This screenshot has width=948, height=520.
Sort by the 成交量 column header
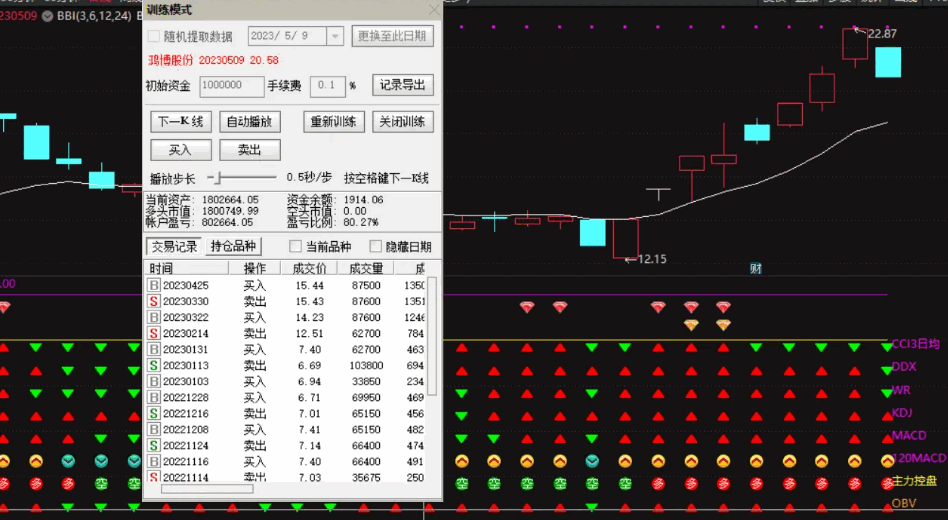click(x=366, y=268)
